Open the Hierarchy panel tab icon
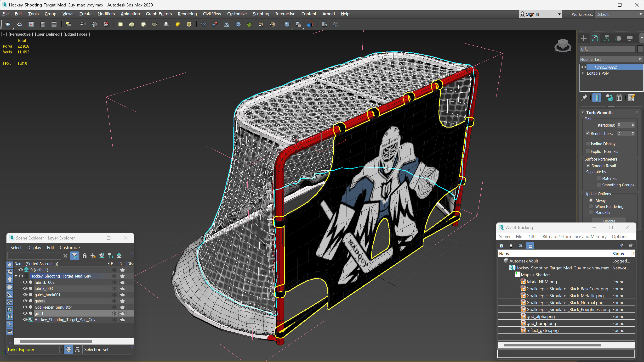The image size is (644, 362). [x=606, y=38]
